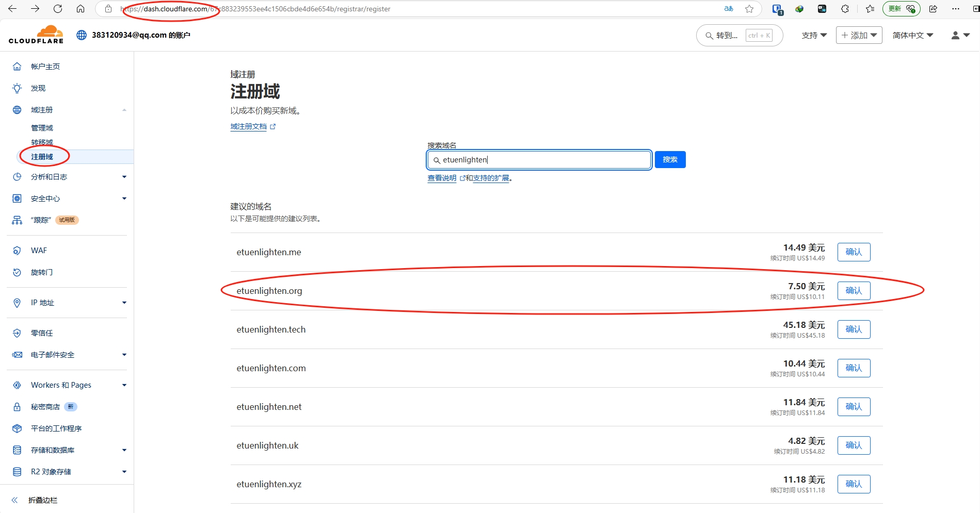980x513 pixels.
Task: Click the 搜索域名 input field
Action: [539, 160]
